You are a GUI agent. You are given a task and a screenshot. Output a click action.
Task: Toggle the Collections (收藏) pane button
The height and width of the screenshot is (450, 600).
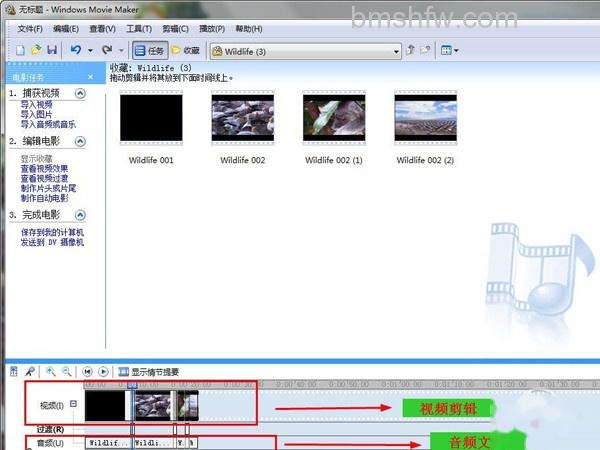(x=186, y=51)
